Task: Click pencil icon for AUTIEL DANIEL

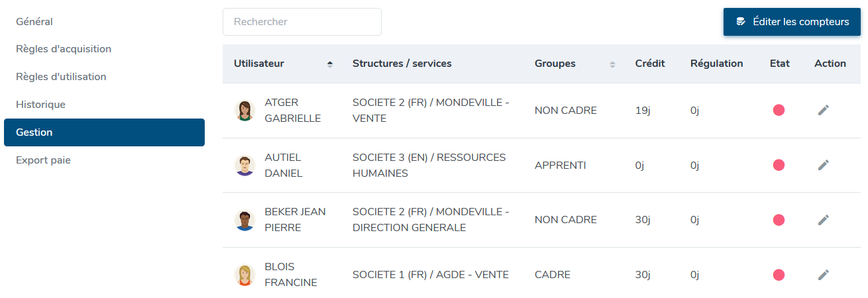Action: (823, 166)
